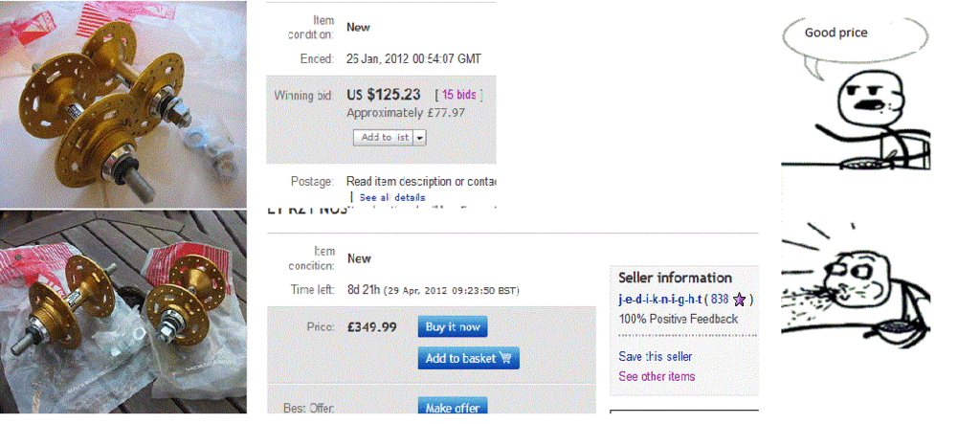The height and width of the screenshot is (424, 980).
Task: Click the shopping cart icon in the basket button
Action: coord(505,358)
